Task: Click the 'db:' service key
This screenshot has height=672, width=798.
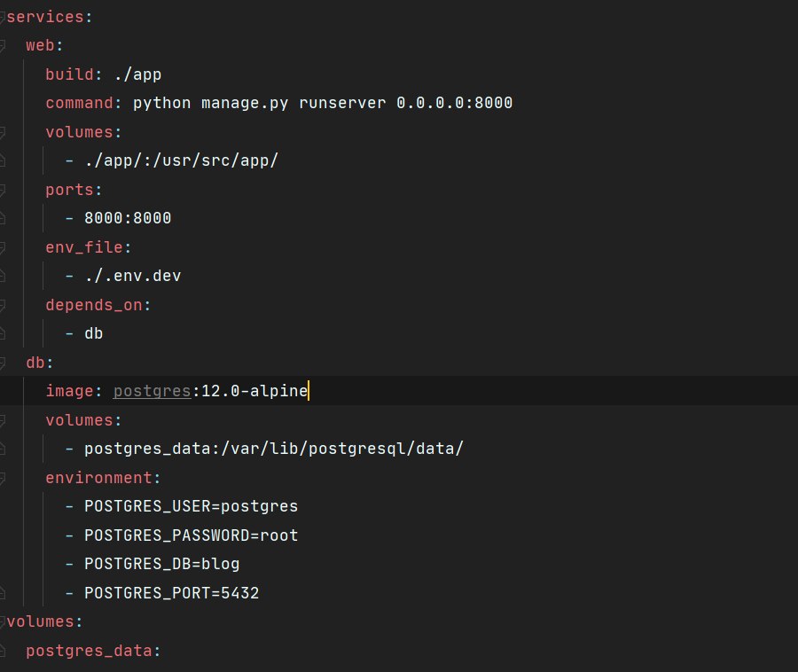Action: coord(39,363)
